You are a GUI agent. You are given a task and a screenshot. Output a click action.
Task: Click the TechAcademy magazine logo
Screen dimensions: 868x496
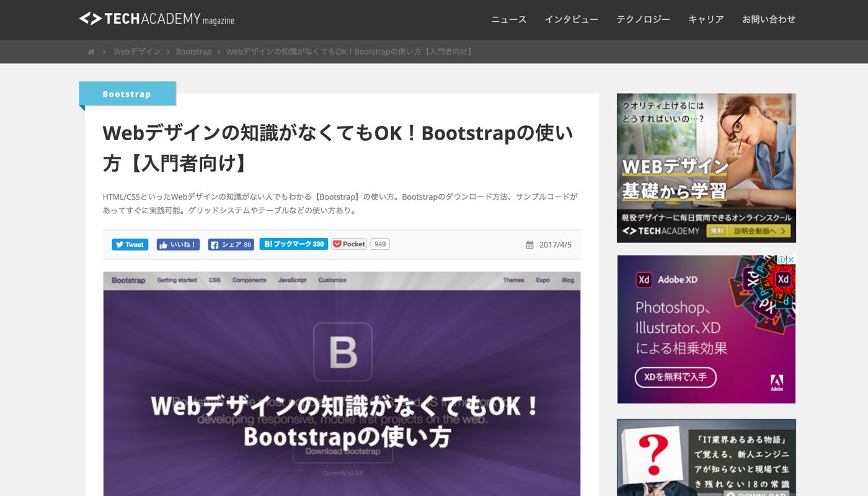157,19
